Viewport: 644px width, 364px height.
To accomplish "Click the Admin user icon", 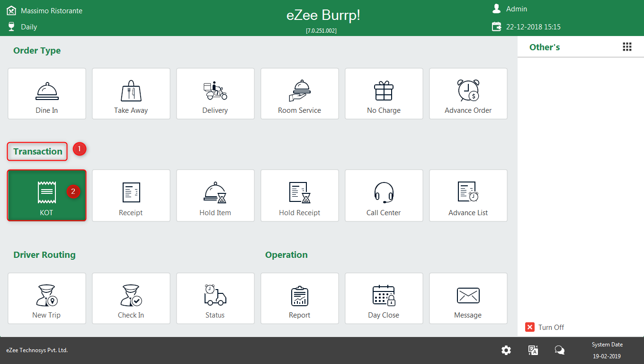I will tap(496, 9).
